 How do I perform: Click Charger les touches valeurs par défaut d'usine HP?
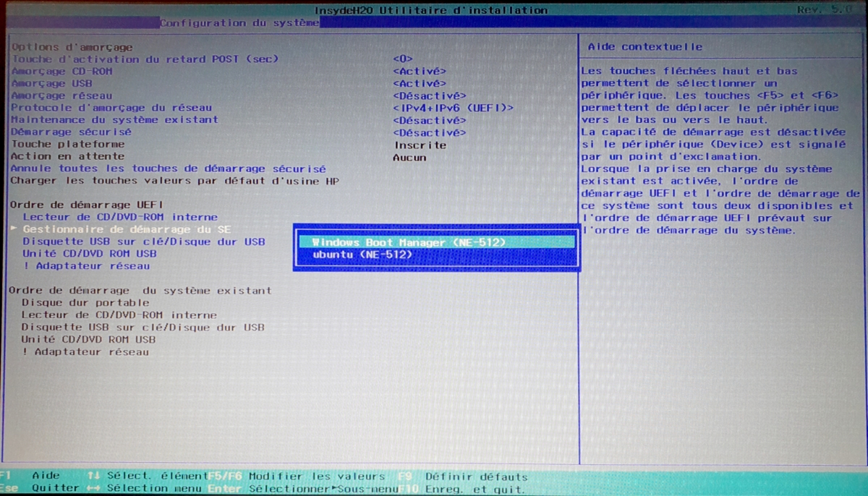[174, 181]
